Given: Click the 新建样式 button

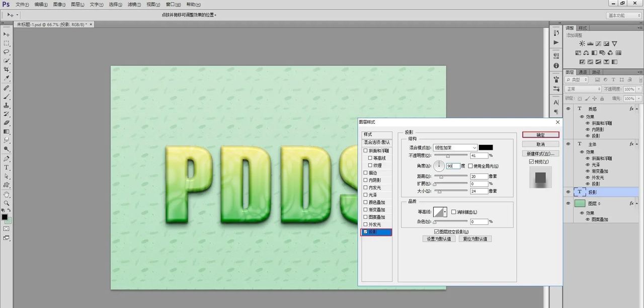Looking at the screenshot, I should [540, 153].
